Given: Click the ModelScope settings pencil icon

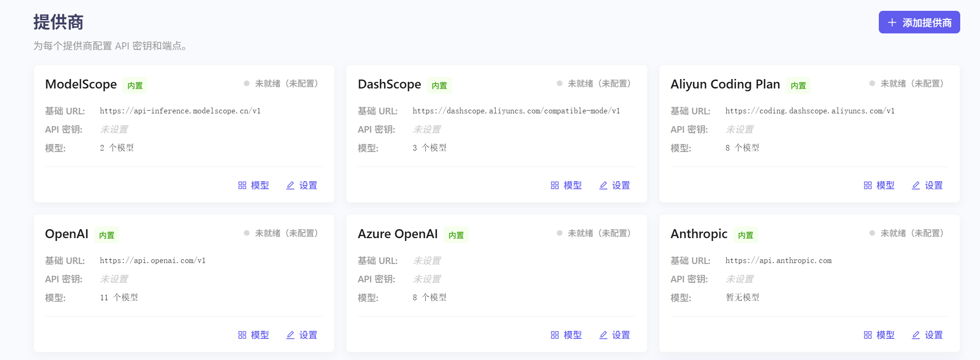Looking at the screenshot, I should click(290, 185).
